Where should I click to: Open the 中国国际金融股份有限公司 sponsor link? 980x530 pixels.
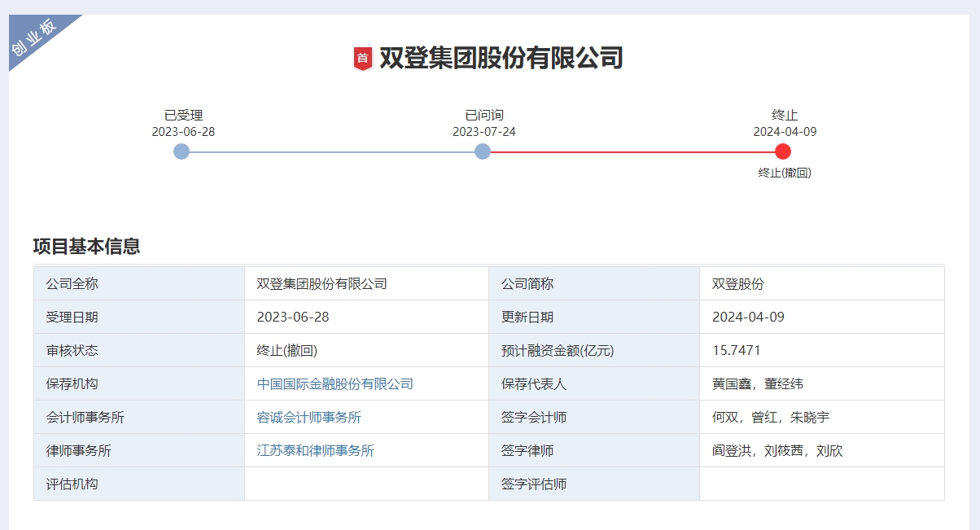pyautogui.click(x=335, y=384)
